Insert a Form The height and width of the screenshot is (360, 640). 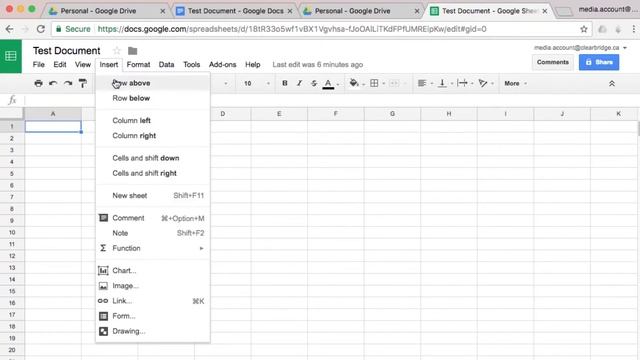pos(153,316)
